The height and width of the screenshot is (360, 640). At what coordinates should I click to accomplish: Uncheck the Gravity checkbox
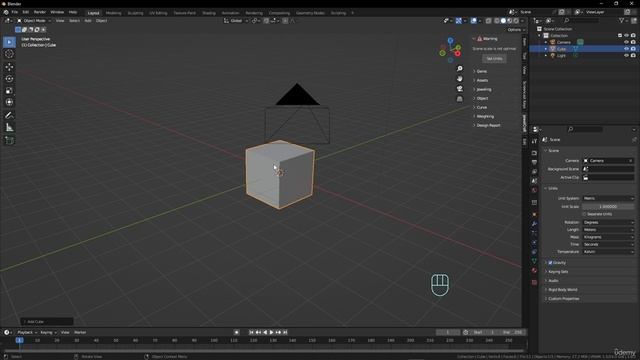(550, 262)
